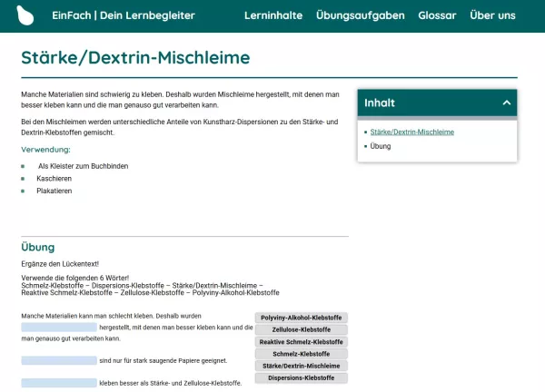Click the pear logo icon in header
This screenshot has height=392, width=545.
(x=25, y=15)
